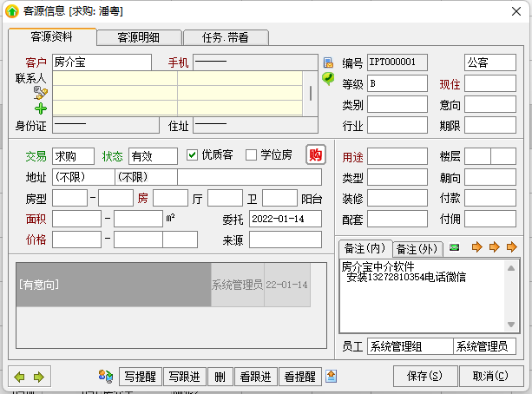The image size is (532, 394).
Task: Click the green phone icon beside 等级
Action: (x=328, y=79)
